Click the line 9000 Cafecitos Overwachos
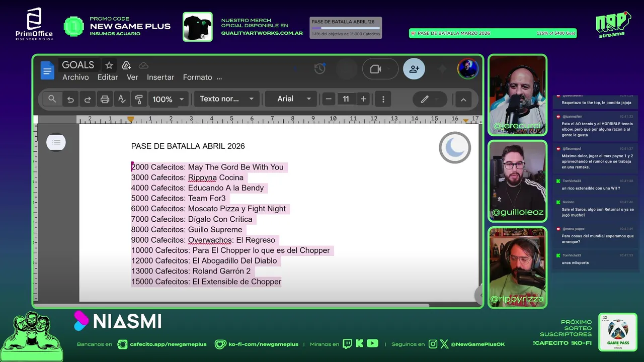This screenshot has height=362, width=644. 203,240
